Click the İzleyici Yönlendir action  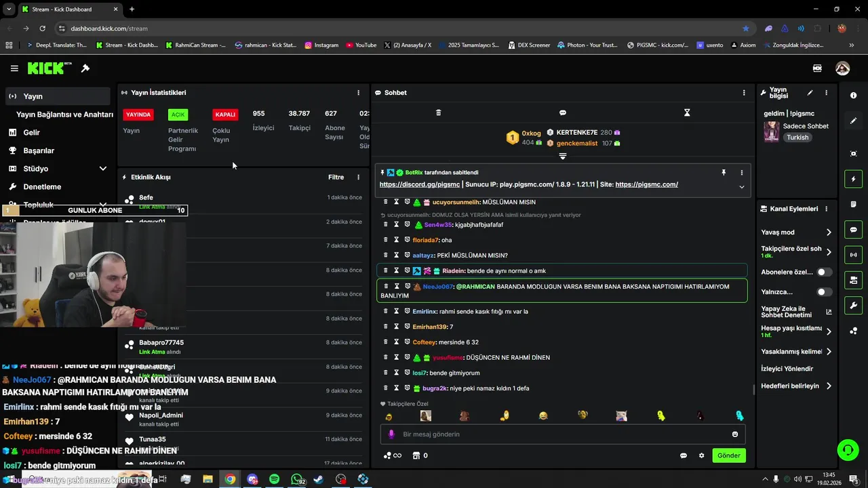click(787, 369)
